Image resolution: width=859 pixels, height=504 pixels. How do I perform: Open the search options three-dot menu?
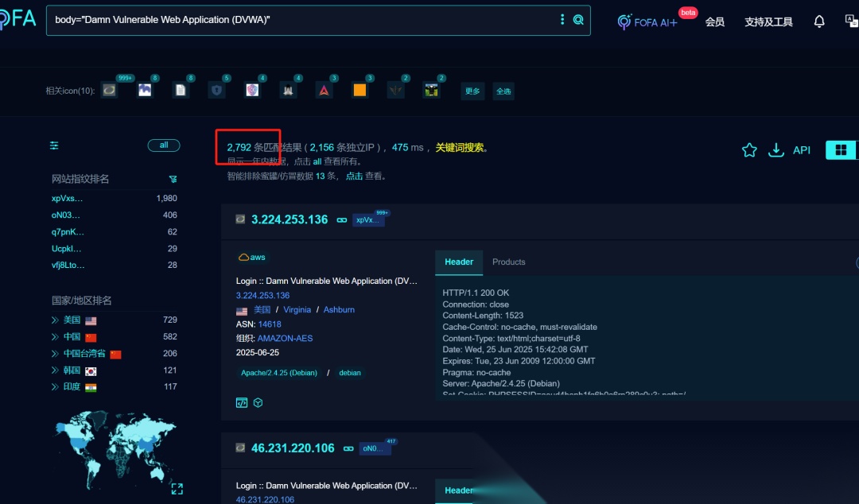click(562, 20)
